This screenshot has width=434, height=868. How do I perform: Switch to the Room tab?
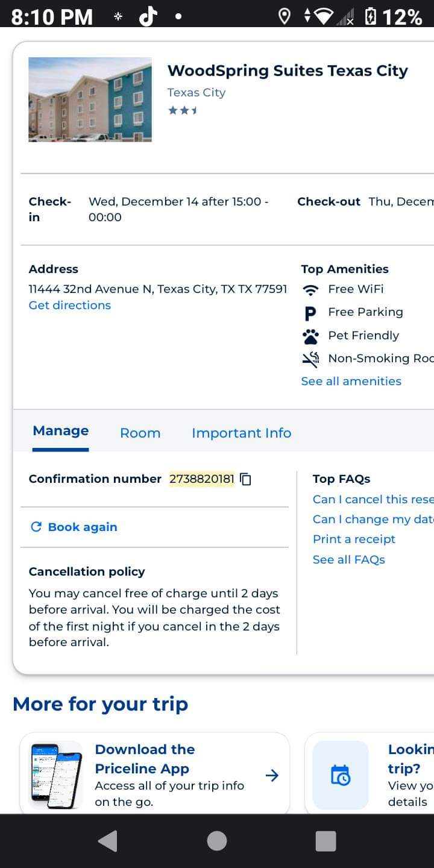point(140,433)
